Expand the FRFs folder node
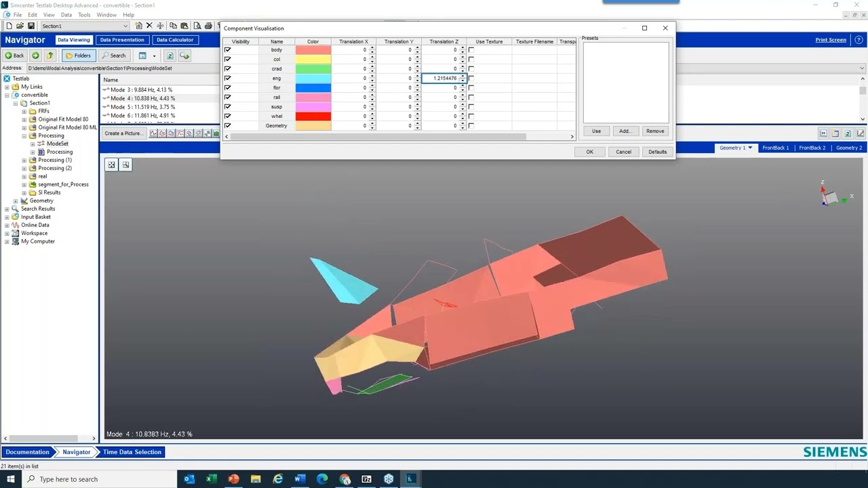This screenshot has height=488, width=868. [x=24, y=111]
